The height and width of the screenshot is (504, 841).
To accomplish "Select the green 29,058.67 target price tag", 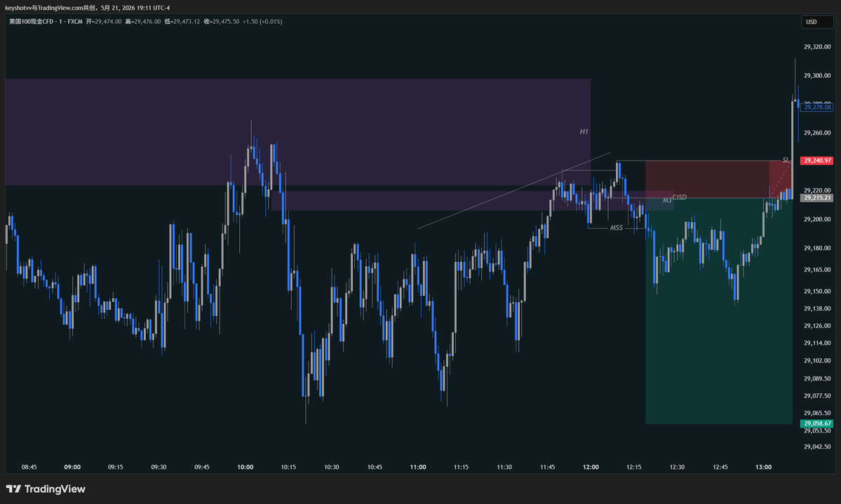I will pyautogui.click(x=817, y=423).
